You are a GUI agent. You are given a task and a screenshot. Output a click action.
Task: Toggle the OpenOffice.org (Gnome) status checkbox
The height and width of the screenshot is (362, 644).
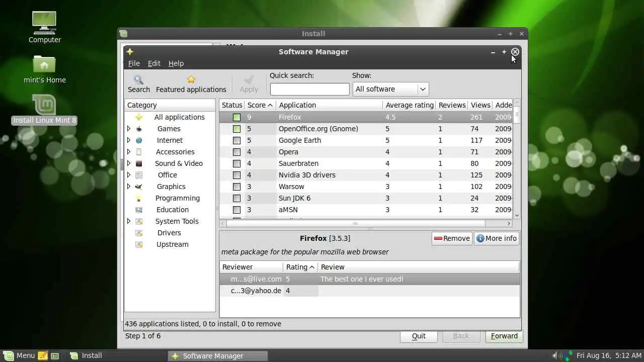tap(236, 129)
